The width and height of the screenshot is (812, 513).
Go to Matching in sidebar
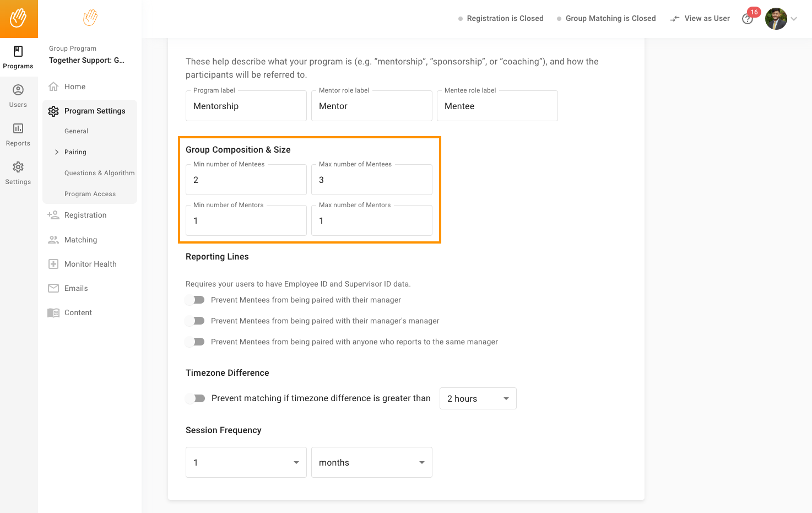click(x=81, y=240)
